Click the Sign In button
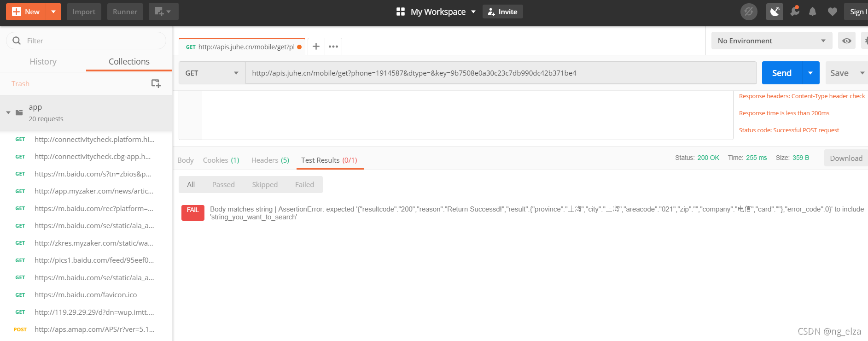The width and height of the screenshot is (868, 341). tap(856, 12)
